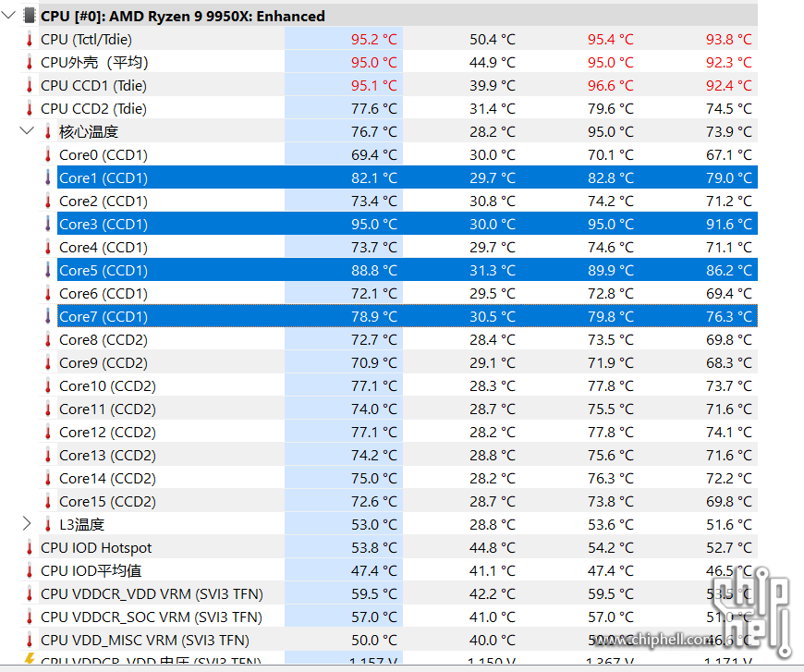The width and height of the screenshot is (804, 672).
Task: Click the CPU IOD Hotspot thermometer icon
Action: coord(30,548)
